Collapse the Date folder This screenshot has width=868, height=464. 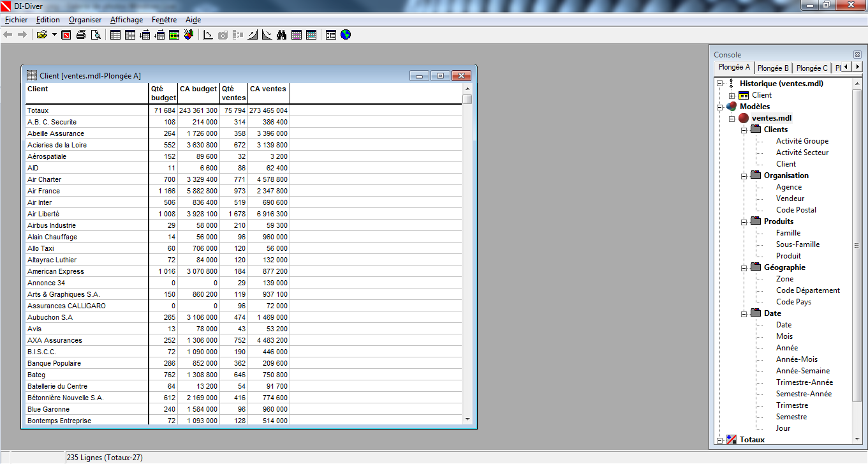tap(744, 313)
